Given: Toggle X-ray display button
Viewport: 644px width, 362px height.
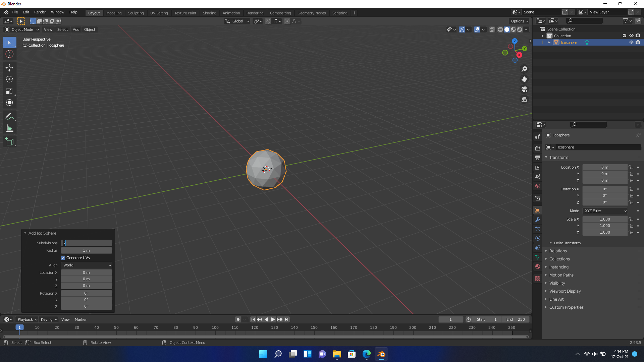Looking at the screenshot, I should (492, 29).
